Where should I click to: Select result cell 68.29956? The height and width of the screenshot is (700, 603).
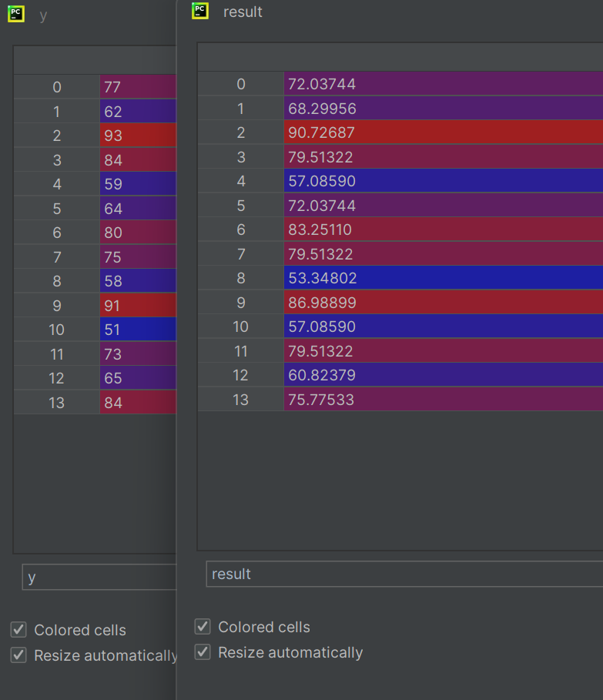(x=444, y=108)
